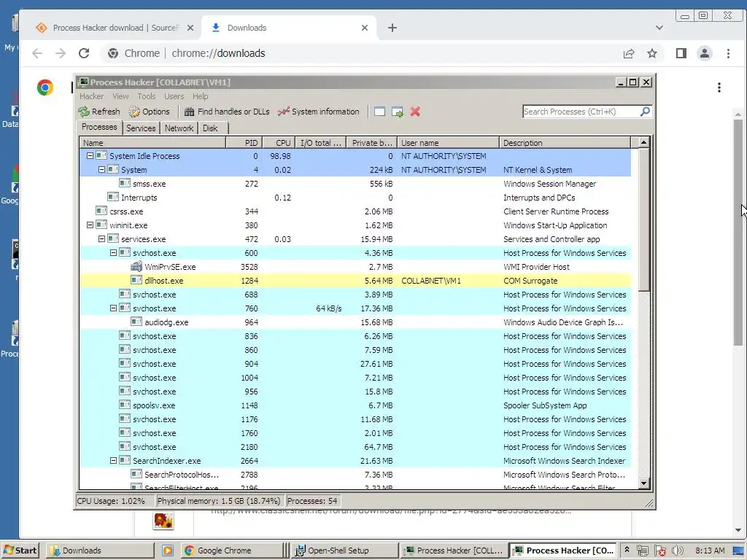The width and height of the screenshot is (747, 560).
Task: Open downloads page more actions menu
Action: pos(719,87)
